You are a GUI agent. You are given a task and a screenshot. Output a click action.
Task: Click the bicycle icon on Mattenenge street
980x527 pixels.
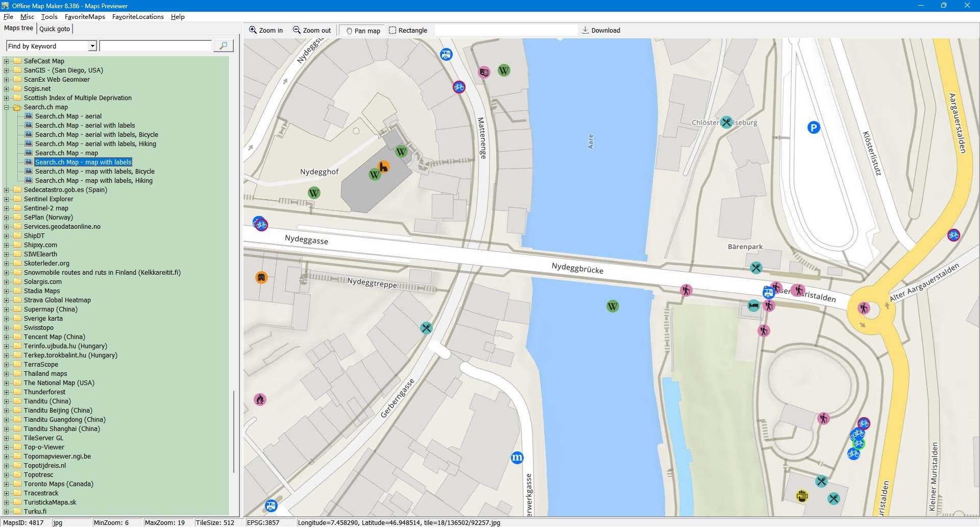pyautogui.click(x=459, y=87)
